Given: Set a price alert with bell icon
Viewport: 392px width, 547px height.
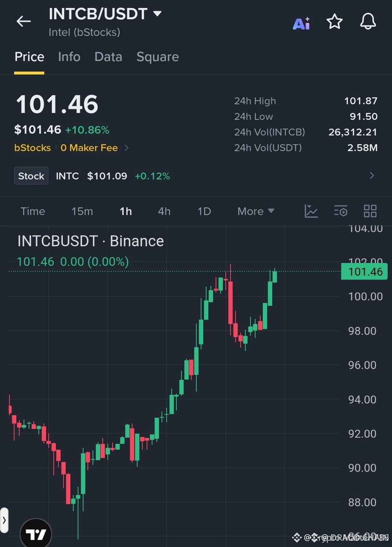Looking at the screenshot, I should pyautogui.click(x=368, y=21).
